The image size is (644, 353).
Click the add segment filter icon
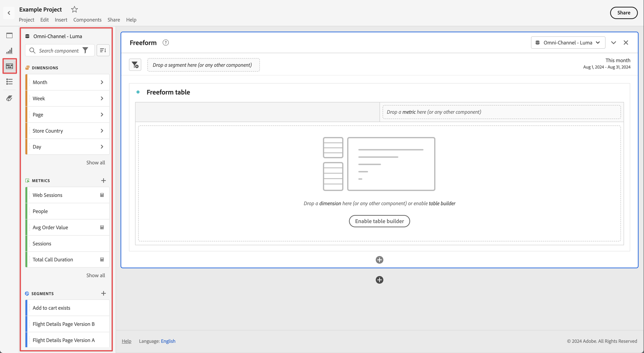(135, 65)
